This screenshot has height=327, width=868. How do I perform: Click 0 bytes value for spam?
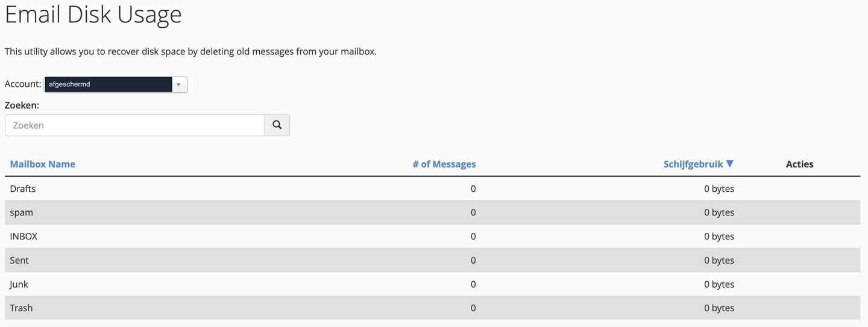[x=719, y=212]
